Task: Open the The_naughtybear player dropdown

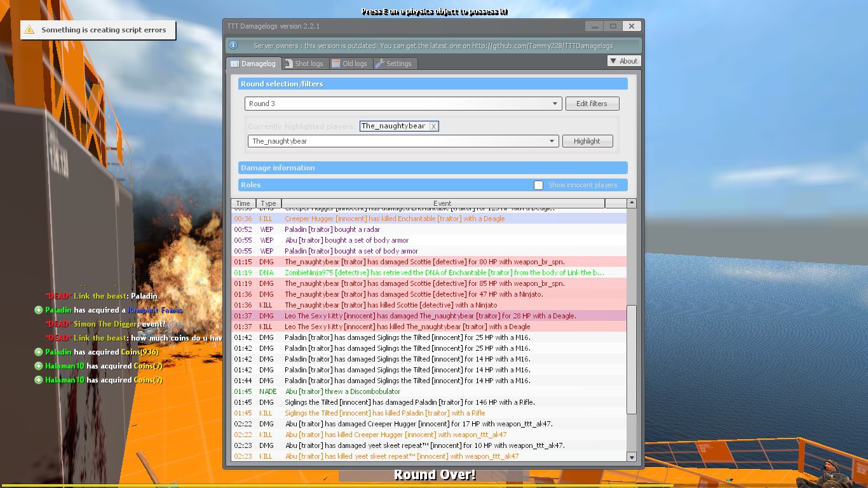Action: pyautogui.click(x=552, y=141)
